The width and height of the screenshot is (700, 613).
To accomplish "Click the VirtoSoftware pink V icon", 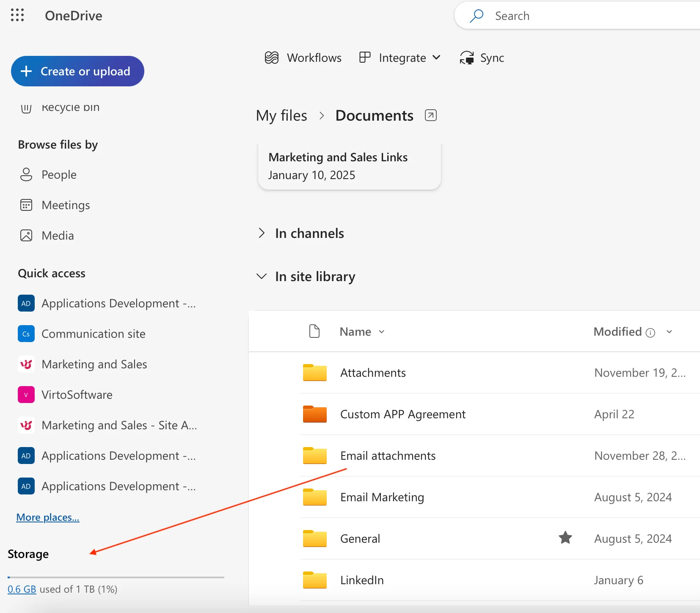I will (x=26, y=395).
